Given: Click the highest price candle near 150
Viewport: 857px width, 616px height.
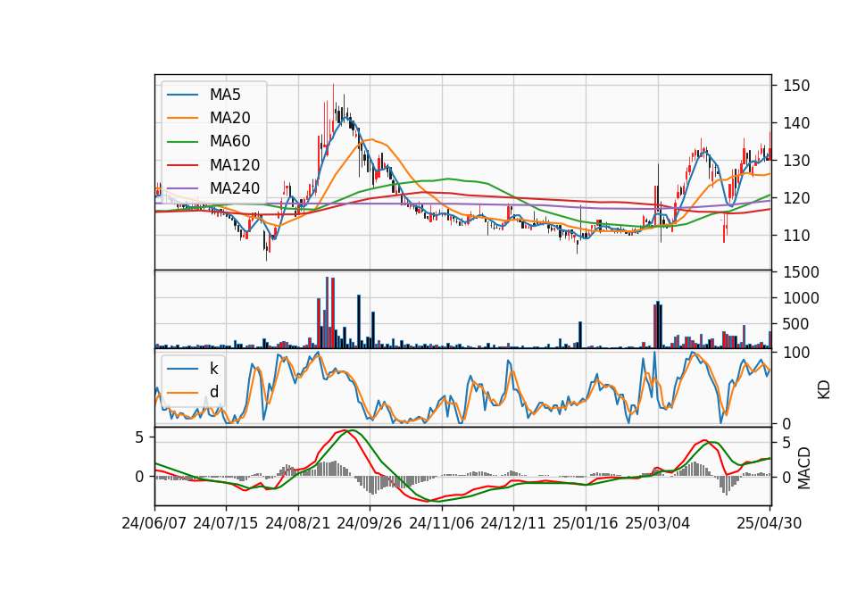Looking at the screenshot, I should (x=333, y=106).
